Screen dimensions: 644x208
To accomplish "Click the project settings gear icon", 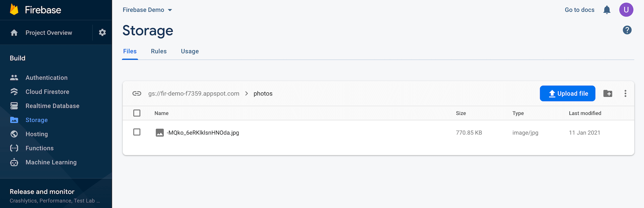I will pos(102,32).
